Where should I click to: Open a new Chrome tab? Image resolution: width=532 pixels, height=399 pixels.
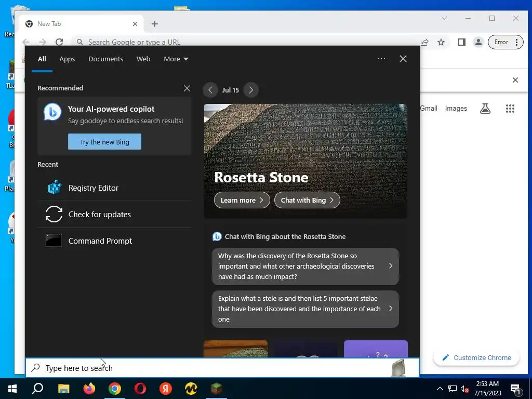point(155,24)
